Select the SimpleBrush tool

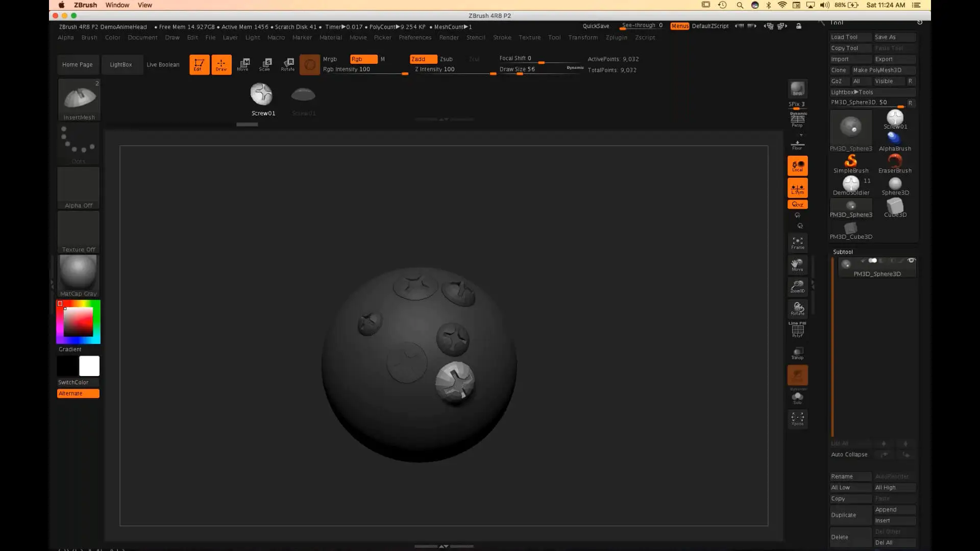(850, 164)
